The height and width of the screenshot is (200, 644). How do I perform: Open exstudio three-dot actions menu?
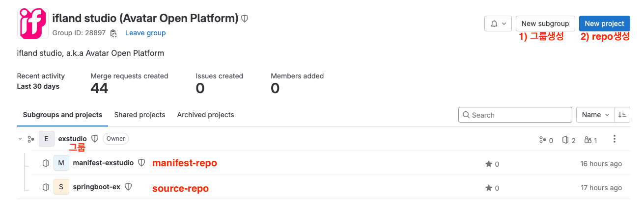615,139
